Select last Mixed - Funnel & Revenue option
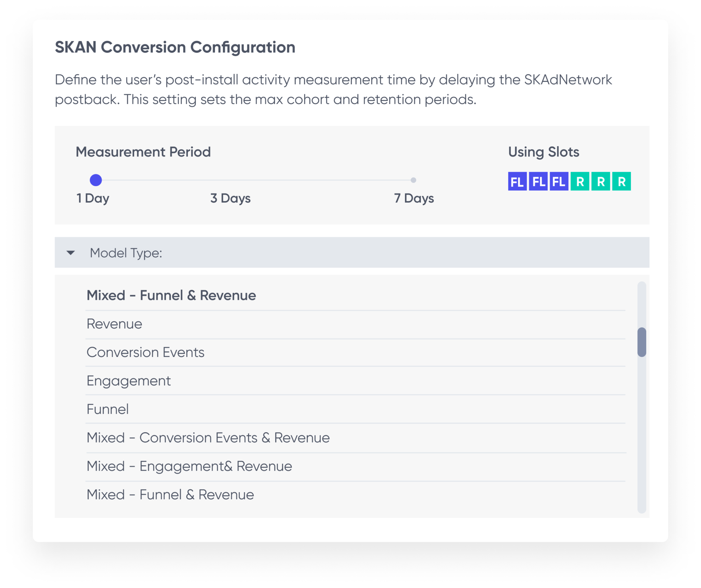Image resolution: width=701 pixels, height=588 pixels. (x=170, y=495)
